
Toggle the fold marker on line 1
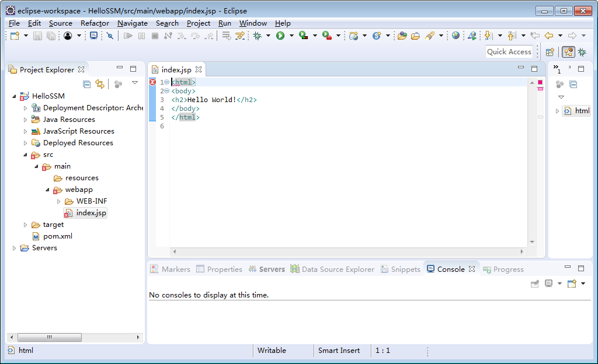tap(166, 82)
